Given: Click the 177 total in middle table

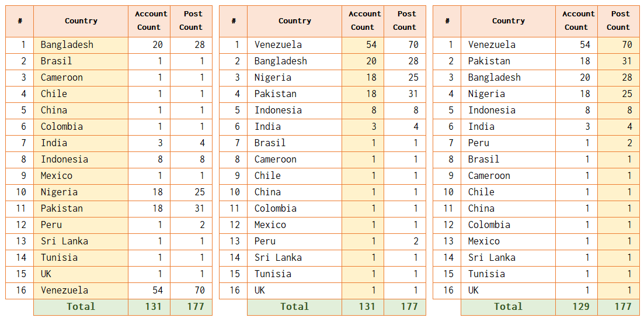Looking at the screenshot, I should point(405,307).
